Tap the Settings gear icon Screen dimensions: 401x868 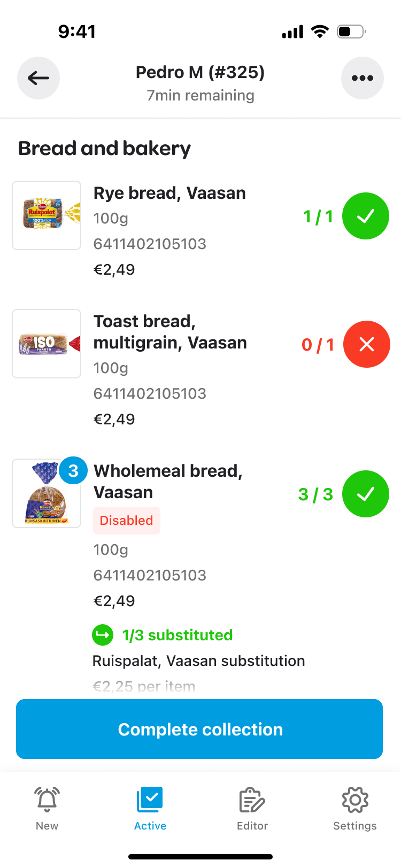355,800
